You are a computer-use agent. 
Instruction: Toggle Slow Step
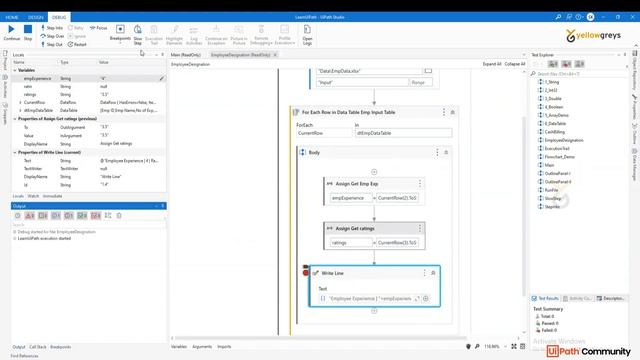(138, 35)
